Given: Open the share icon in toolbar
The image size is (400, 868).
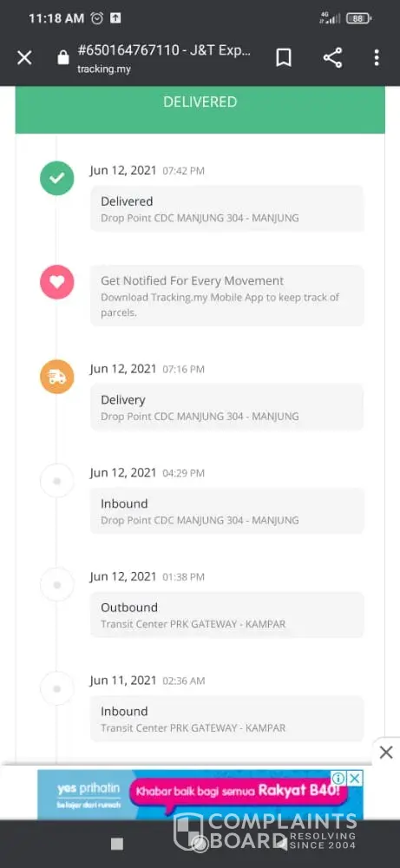Looking at the screenshot, I should (x=332, y=57).
